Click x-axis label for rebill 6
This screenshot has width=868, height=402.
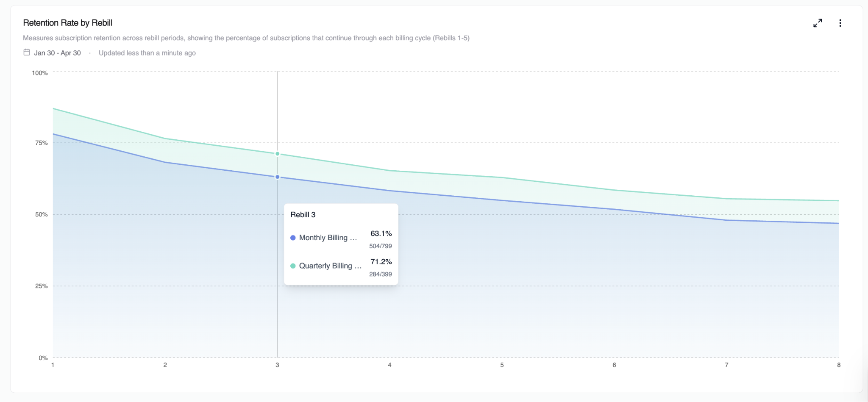(614, 365)
